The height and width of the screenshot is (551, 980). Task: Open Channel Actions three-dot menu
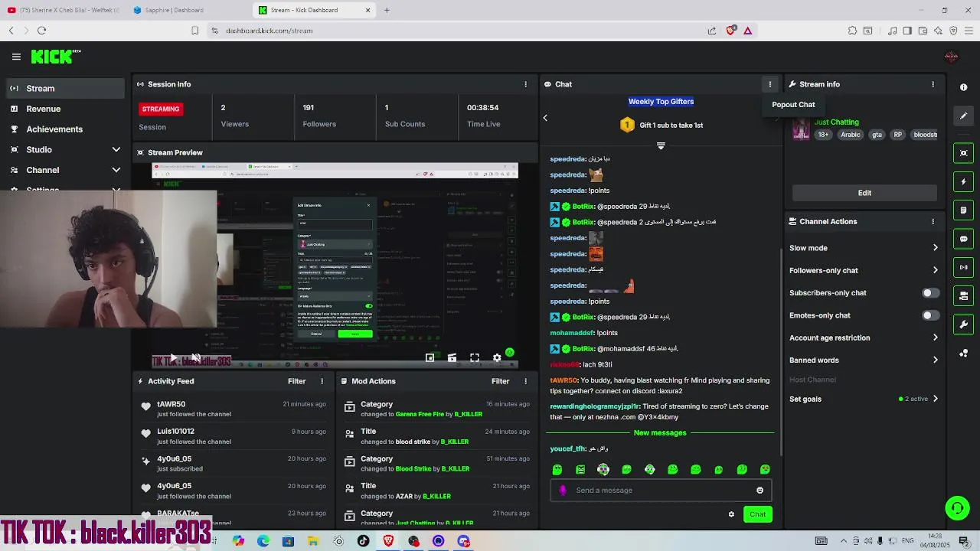[933, 221]
